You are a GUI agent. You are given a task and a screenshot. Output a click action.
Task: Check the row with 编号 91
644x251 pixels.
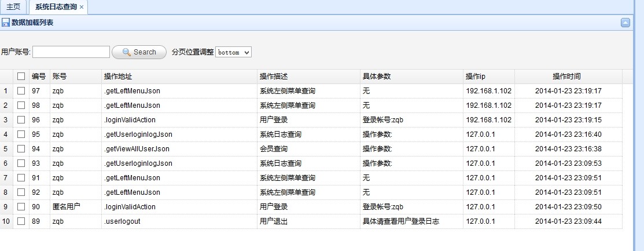(x=21, y=178)
